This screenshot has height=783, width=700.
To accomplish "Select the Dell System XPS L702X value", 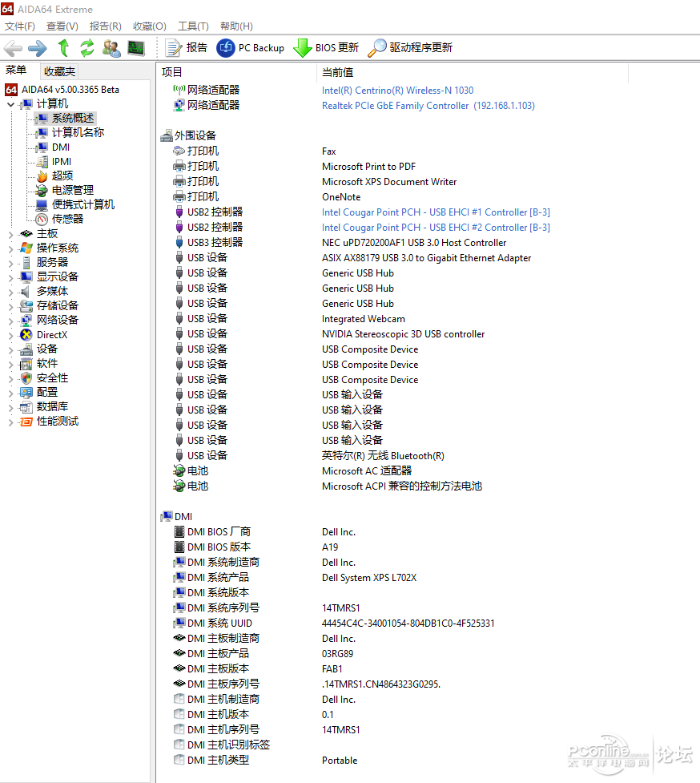I will pyautogui.click(x=369, y=578).
